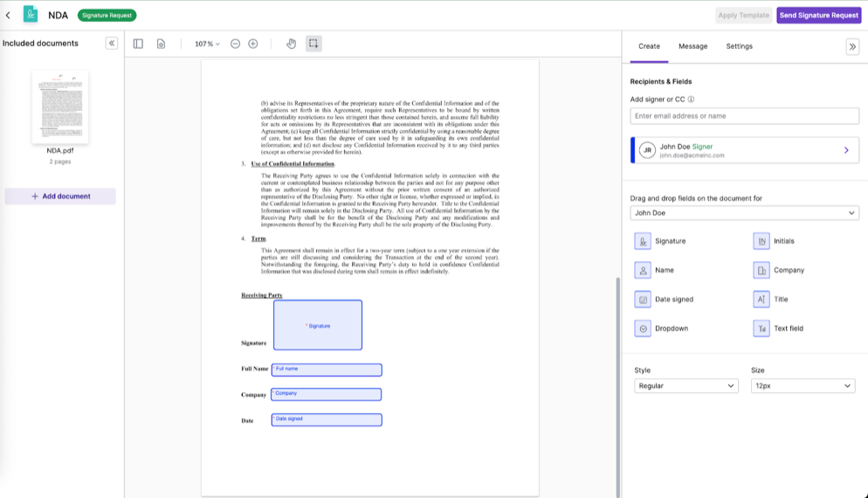Click Send Signature Request button
The image size is (868, 498).
(818, 15)
